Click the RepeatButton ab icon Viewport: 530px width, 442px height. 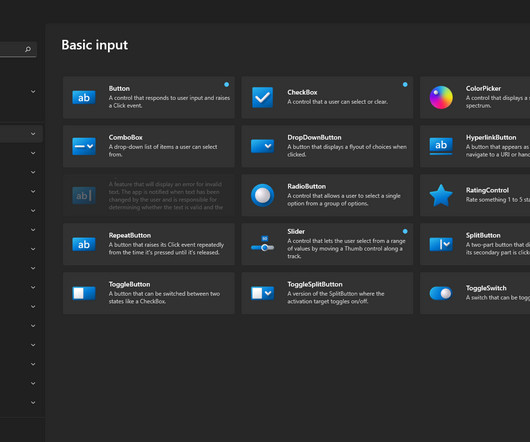[x=84, y=244]
